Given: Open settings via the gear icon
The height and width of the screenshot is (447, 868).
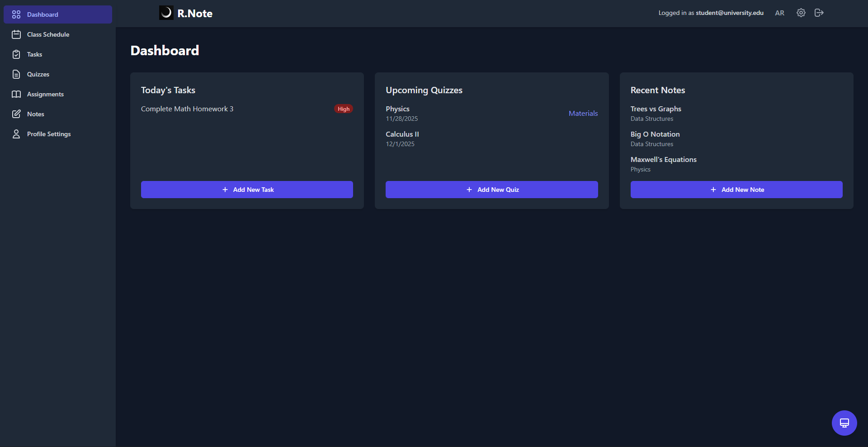Looking at the screenshot, I should [x=801, y=13].
